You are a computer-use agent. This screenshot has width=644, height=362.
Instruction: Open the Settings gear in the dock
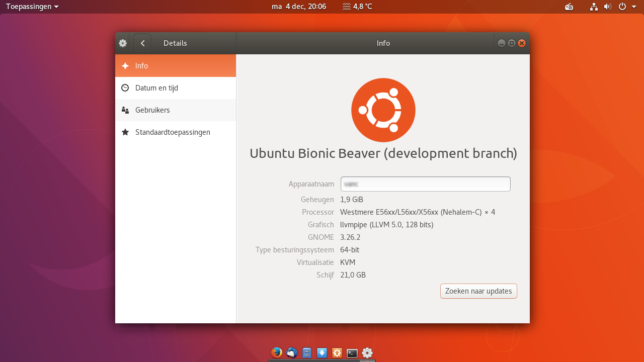[x=367, y=353]
